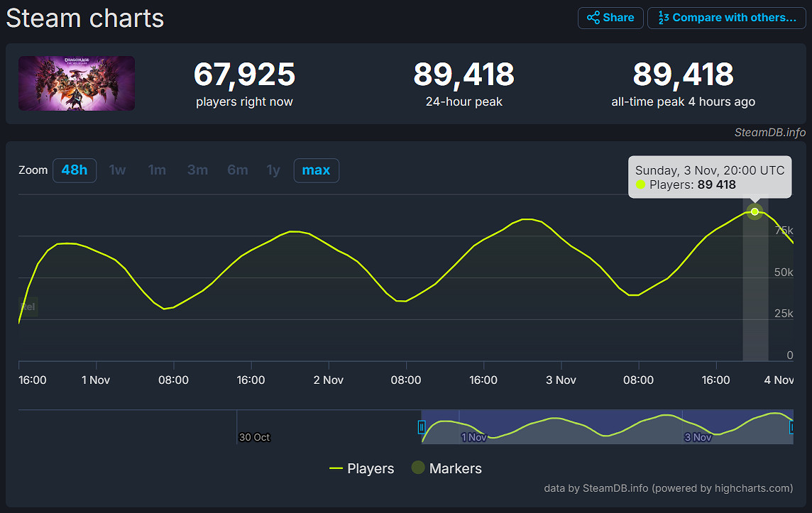Click the left navigator handle below the chart
812x513 pixels.
tap(422, 427)
